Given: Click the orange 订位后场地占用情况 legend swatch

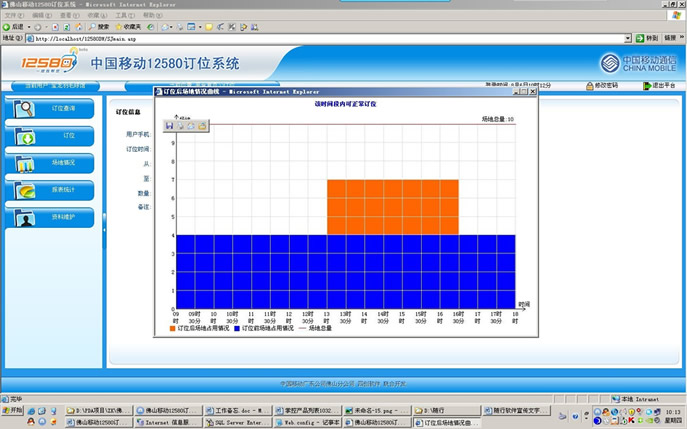Looking at the screenshot, I should click(x=172, y=328).
